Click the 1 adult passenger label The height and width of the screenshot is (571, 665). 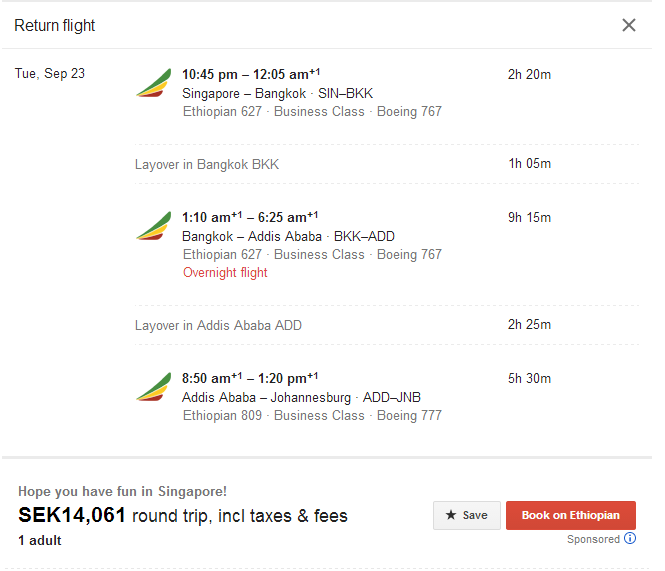[40, 540]
